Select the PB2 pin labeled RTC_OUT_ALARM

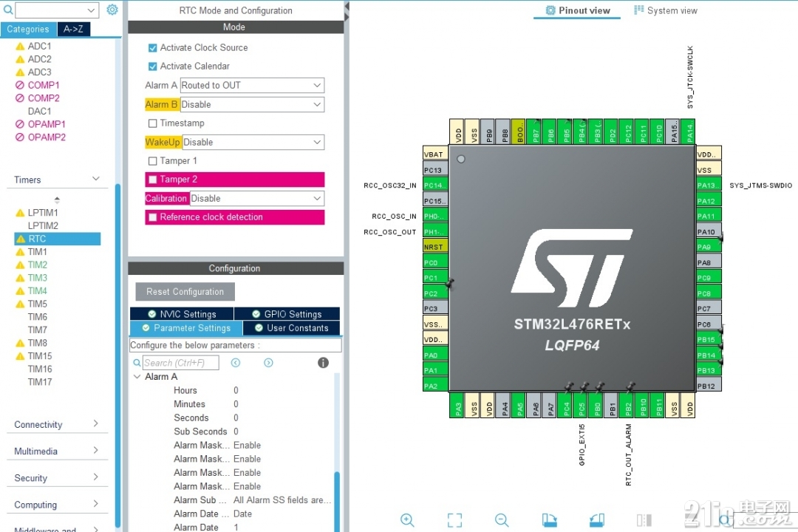pyautogui.click(x=628, y=406)
